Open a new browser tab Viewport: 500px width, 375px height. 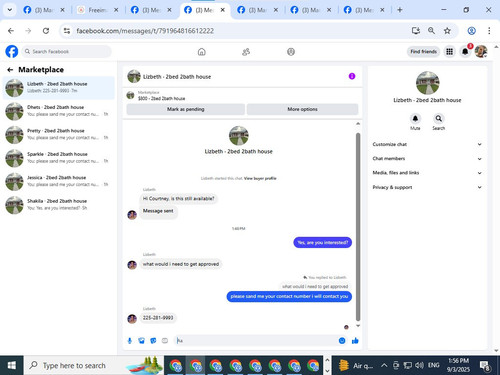pos(400,10)
